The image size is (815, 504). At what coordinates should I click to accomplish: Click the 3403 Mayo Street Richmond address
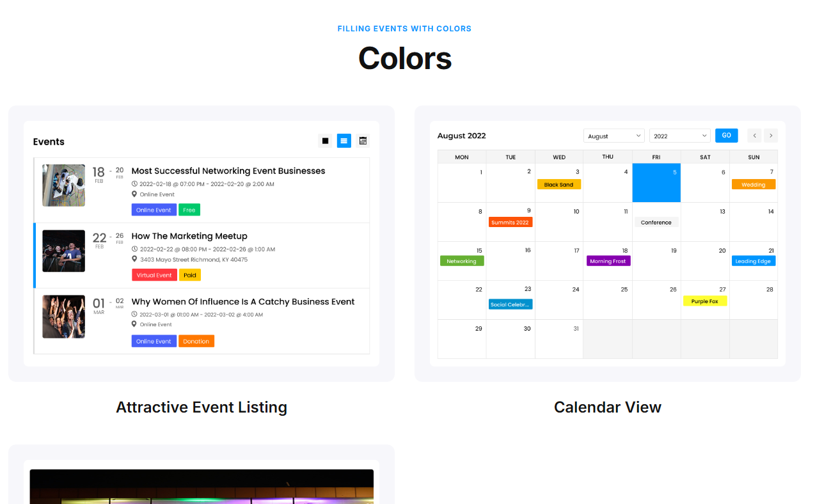pos(194,260)
